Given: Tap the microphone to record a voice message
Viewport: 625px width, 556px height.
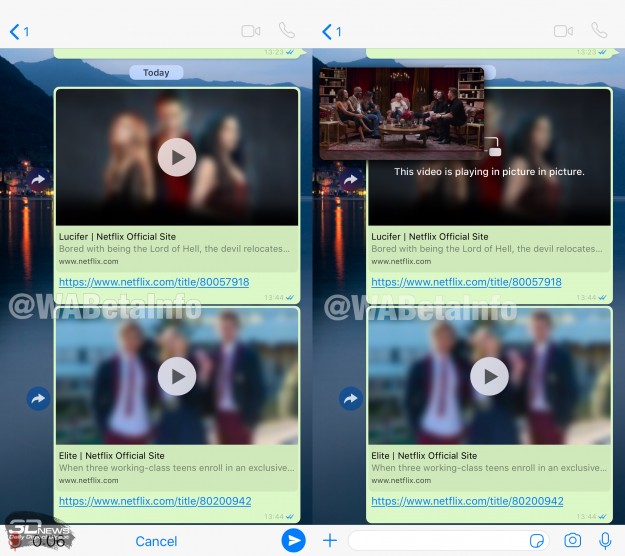Looking at the screenshot, I should [x=605, y=540].
